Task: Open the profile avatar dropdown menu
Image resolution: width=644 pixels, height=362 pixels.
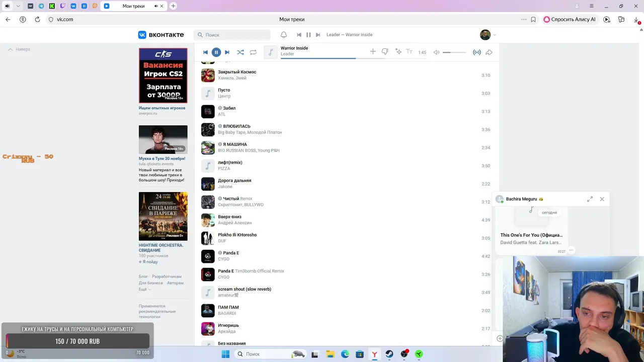Action: tap(488, 35)
